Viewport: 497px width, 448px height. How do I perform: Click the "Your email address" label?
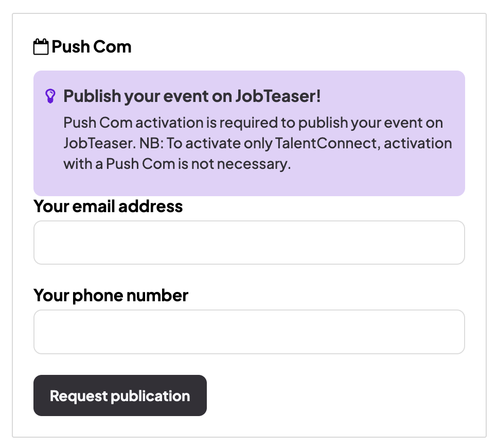(108, 206)
